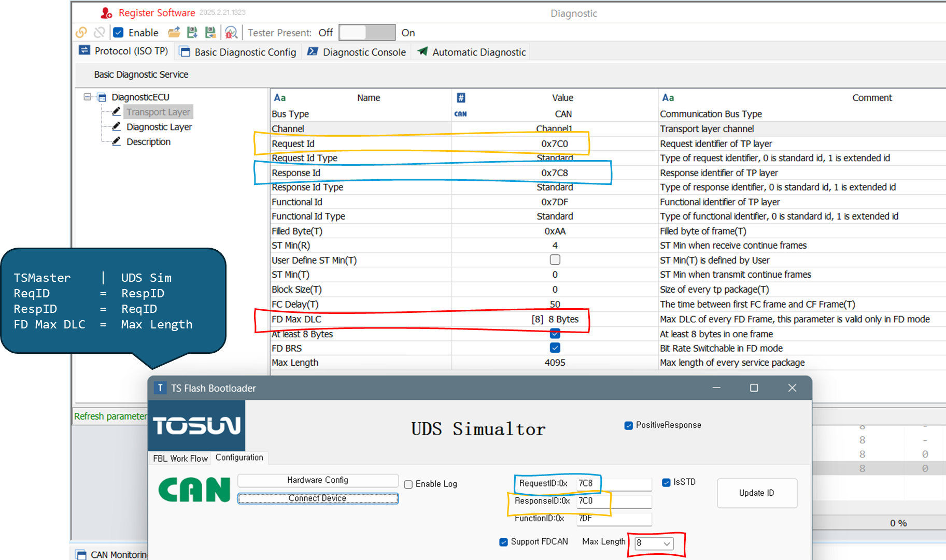Open the Max Length dropdown
Viewport: 946px width, 560px height.
pyautogui.click(x=654, y=543)
